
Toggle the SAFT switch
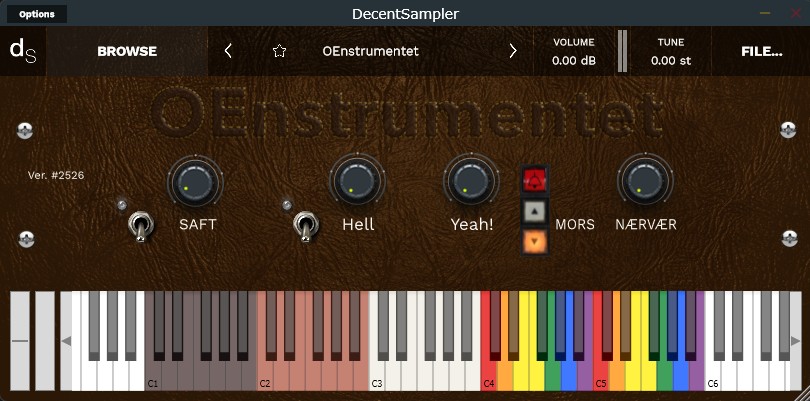click(x=139, y=227)
